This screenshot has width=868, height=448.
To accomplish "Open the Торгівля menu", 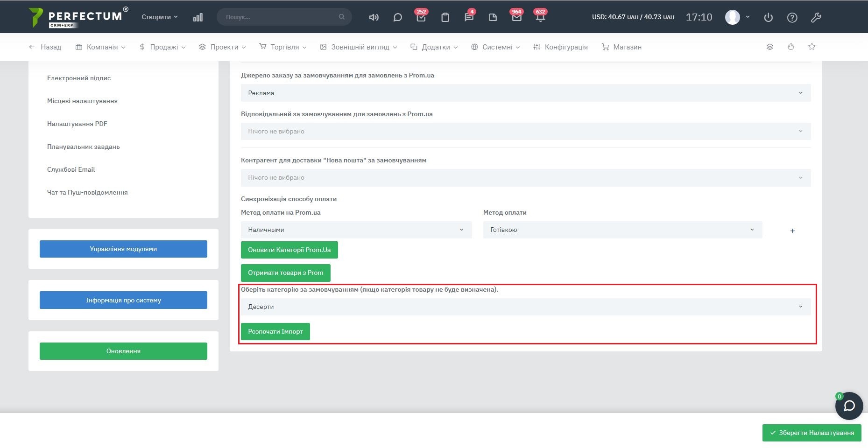I will (283, 47).
